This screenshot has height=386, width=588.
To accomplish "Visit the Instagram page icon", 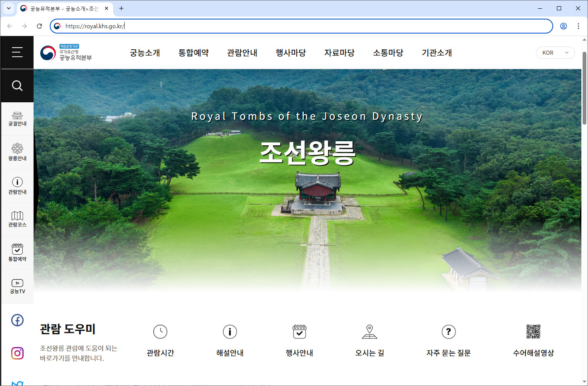I will [x=17, y=353].
